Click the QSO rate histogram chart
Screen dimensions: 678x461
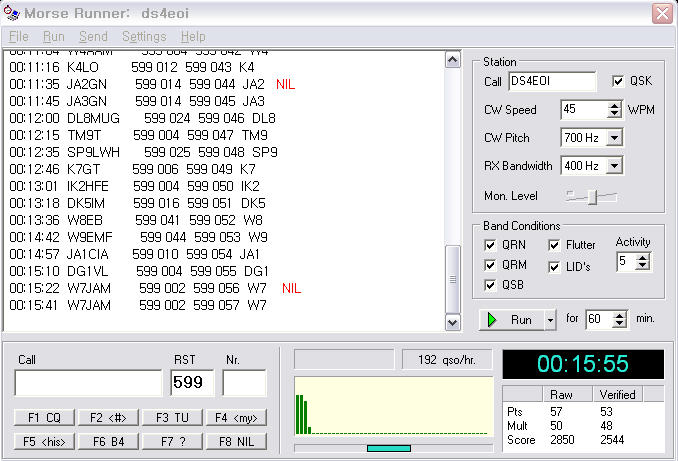tap(393, 407)
